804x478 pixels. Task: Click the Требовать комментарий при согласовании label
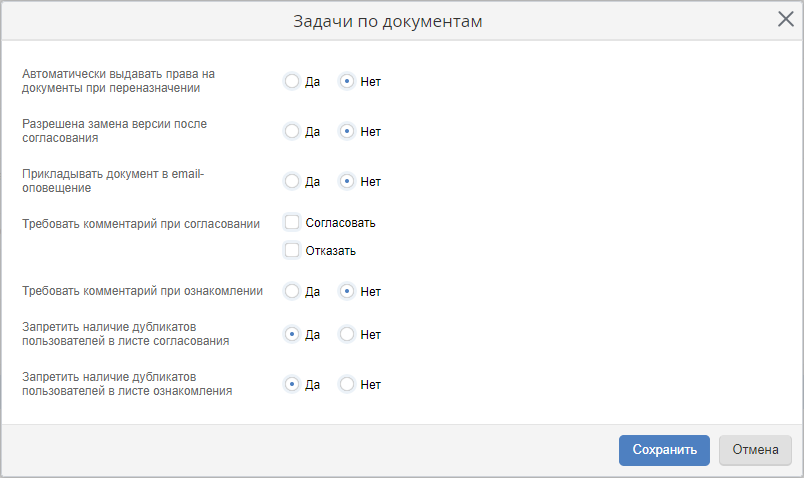click(141, 224)
